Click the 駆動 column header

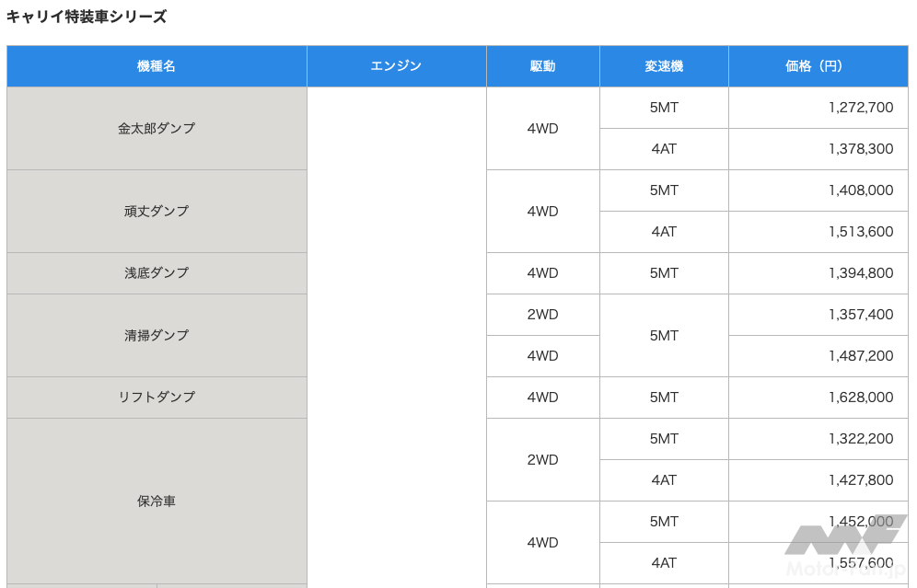(x=542, y=66)
